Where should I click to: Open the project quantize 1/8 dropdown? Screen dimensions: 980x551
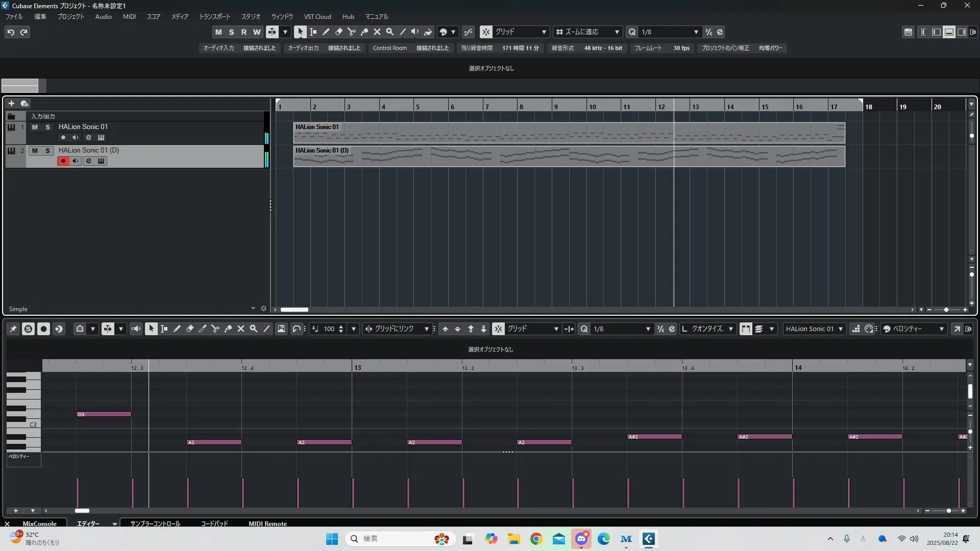[x=696, y=32]
